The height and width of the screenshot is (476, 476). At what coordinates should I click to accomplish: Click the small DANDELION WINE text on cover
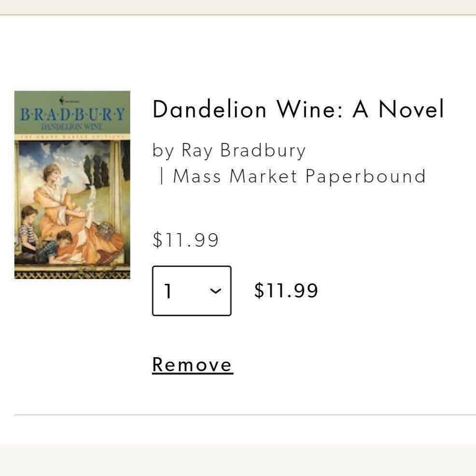(x=72, y=126)
